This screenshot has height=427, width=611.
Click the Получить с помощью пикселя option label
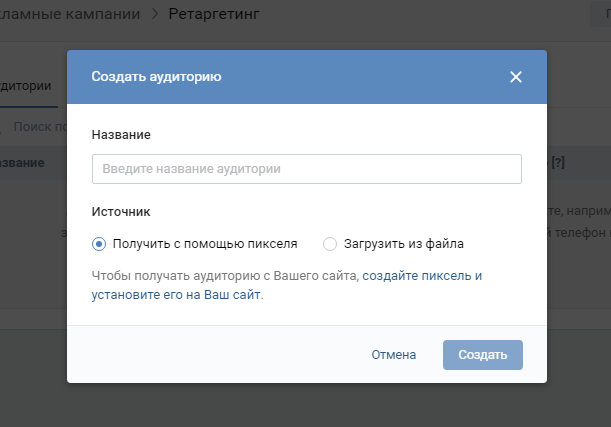click(205, 243)
